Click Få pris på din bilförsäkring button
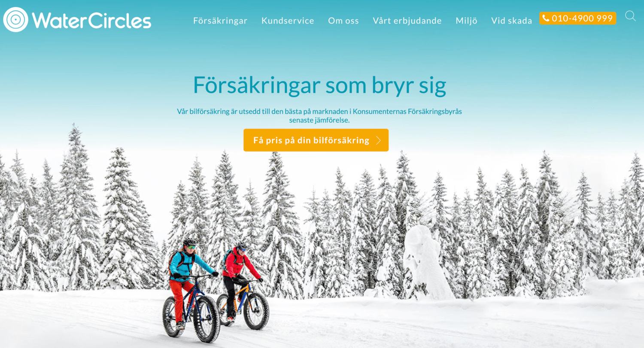Screen dimensions: 644x348 click(x=316, y=140)
